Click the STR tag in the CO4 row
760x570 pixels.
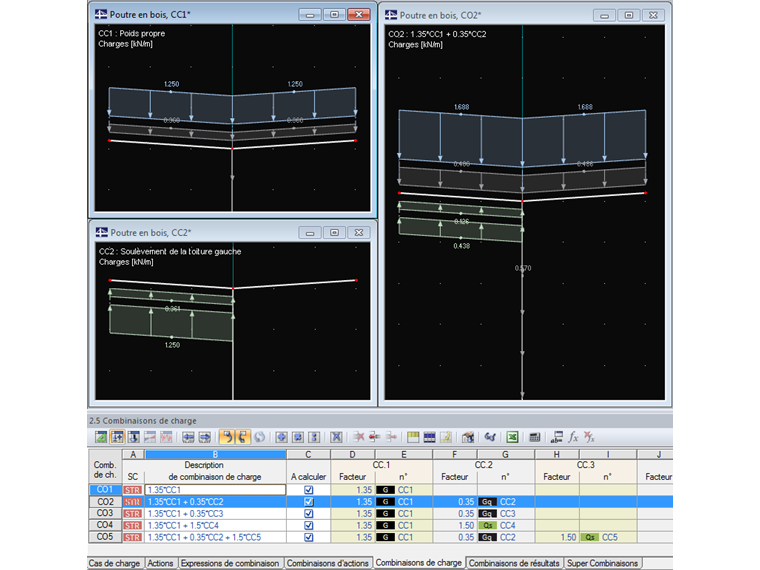point(132,525)
